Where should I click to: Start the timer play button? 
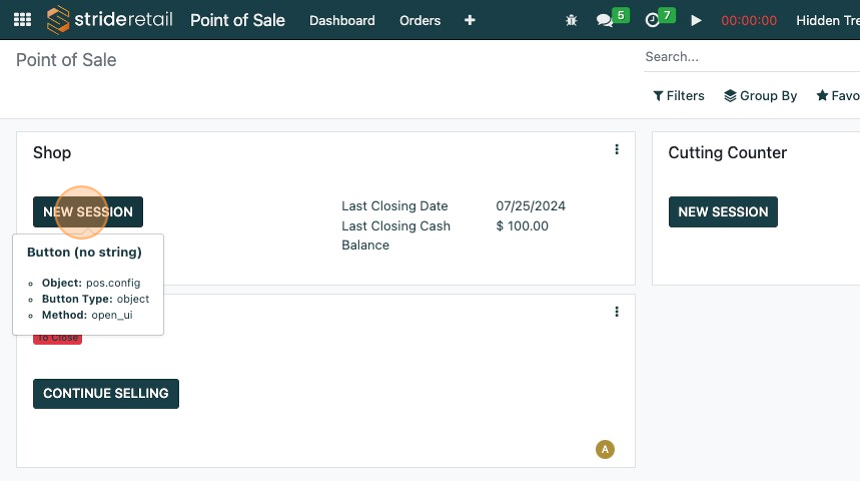pyautogui.click(x=697, y=20)
